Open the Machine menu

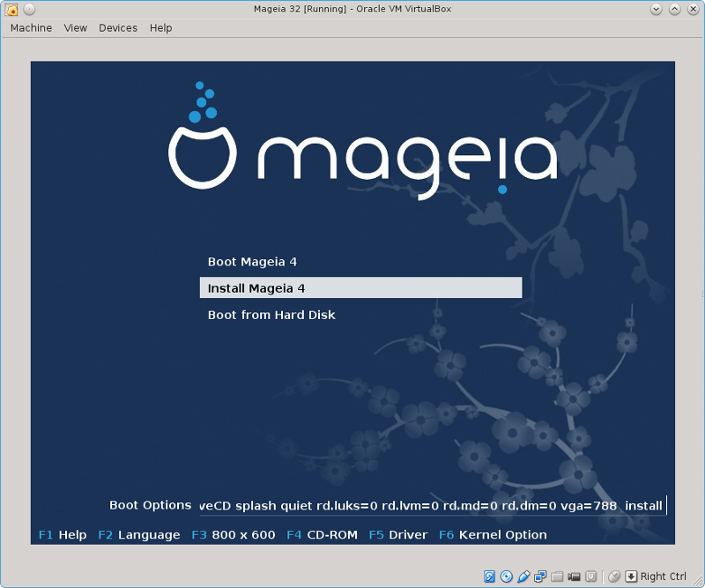[31, 28]
